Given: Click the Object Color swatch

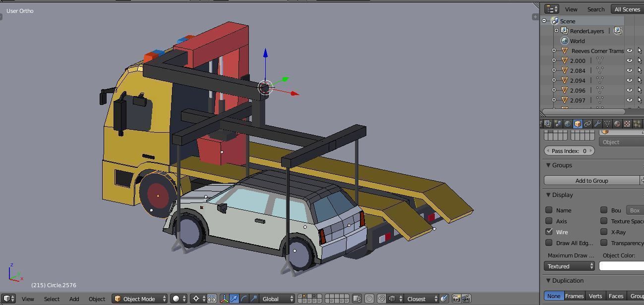Looking at the screenshot, I should tap(621, 266).
